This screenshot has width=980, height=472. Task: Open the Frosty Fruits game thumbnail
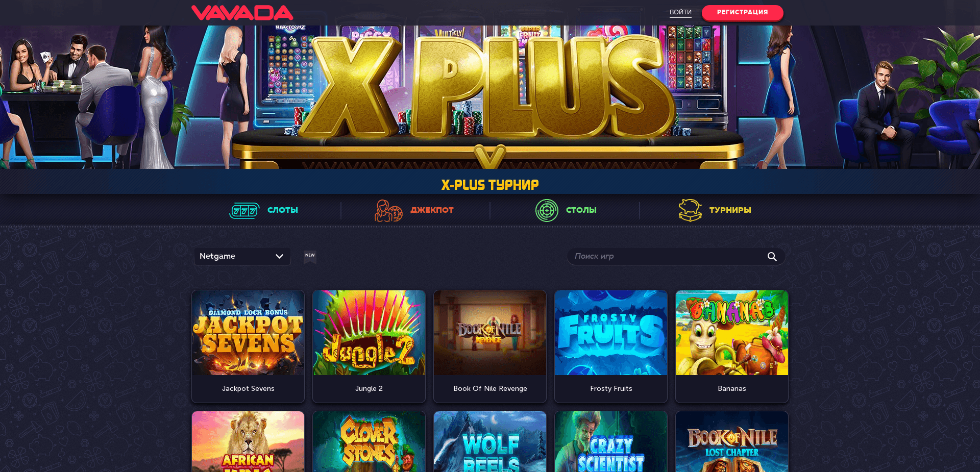pos(611,333)
